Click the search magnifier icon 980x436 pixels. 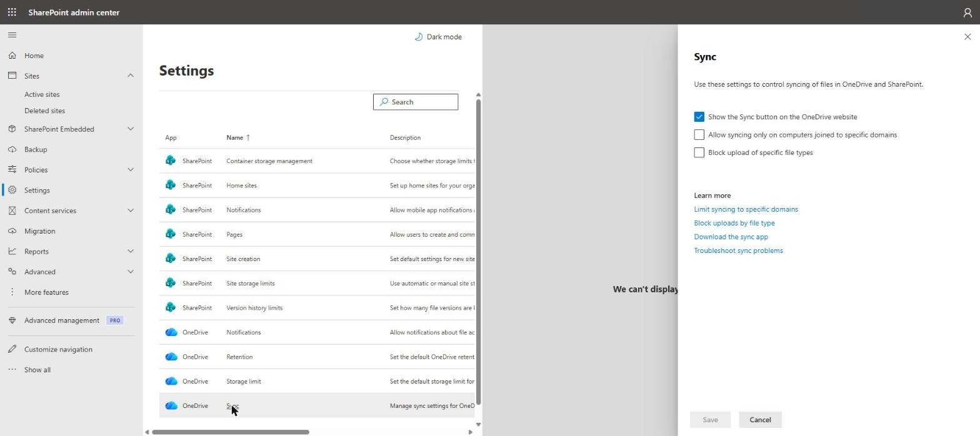click(x=384, y=102)
